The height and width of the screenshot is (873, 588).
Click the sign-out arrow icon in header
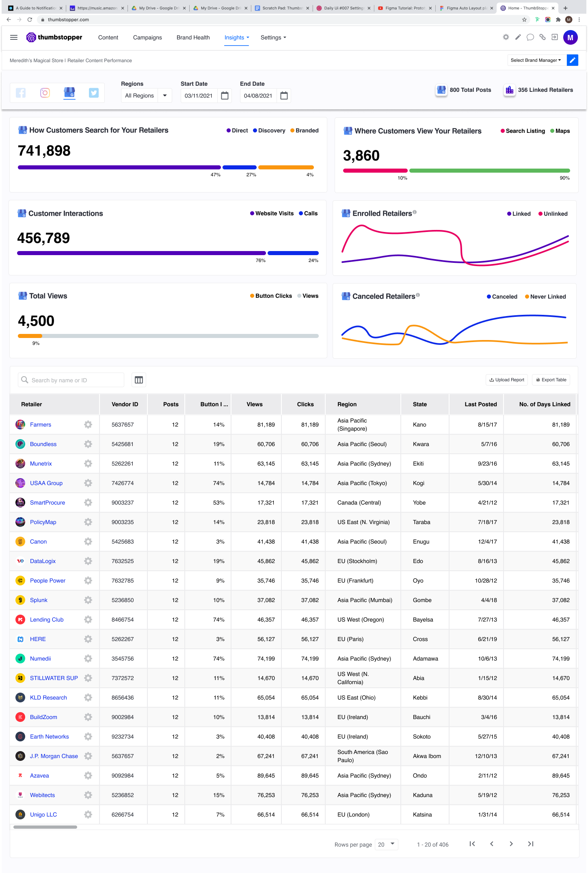554,37
